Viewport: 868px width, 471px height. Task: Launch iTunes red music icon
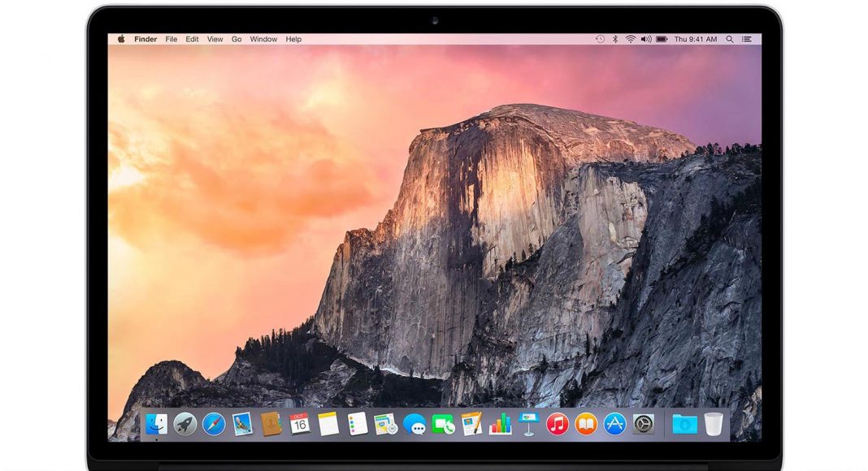(558, 425)
